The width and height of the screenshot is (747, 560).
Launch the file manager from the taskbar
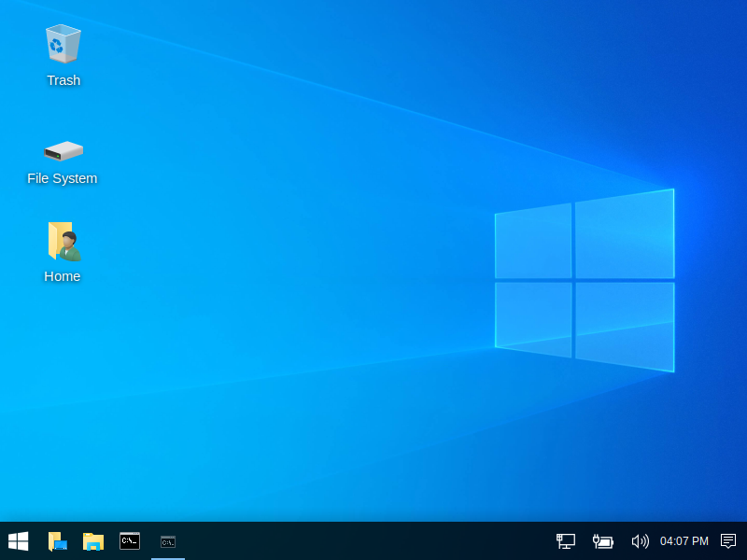pyautogui.click(x=93, y=541)
